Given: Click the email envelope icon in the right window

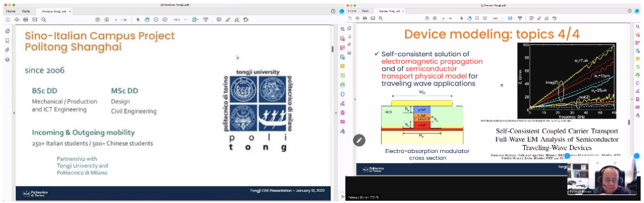Looking at the screenshot, I should pyautogui.click(x=373, y=18).
